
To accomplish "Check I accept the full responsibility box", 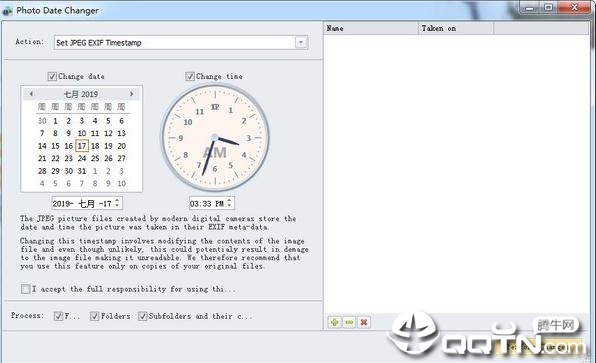I will pyautogui.click(x=25, y=289).
